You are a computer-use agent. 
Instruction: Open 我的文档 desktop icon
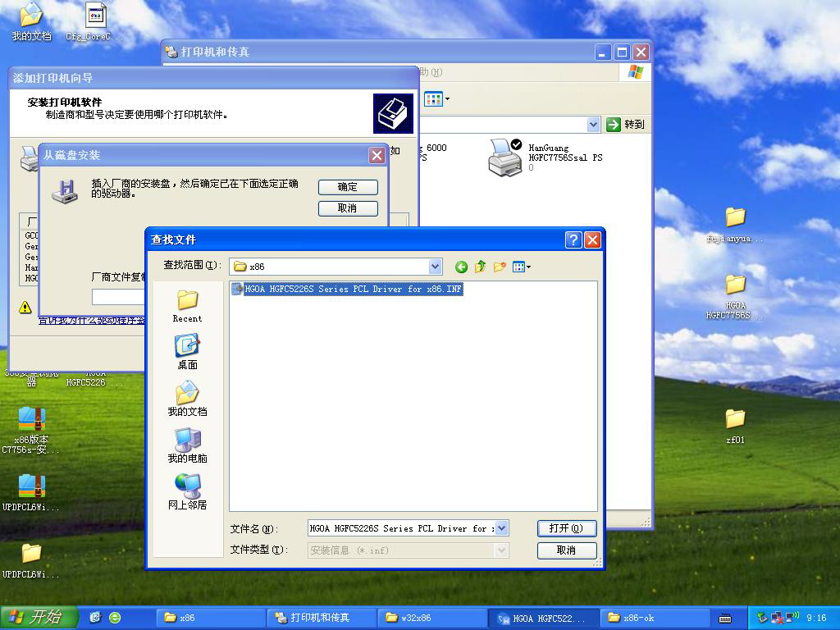32,22
